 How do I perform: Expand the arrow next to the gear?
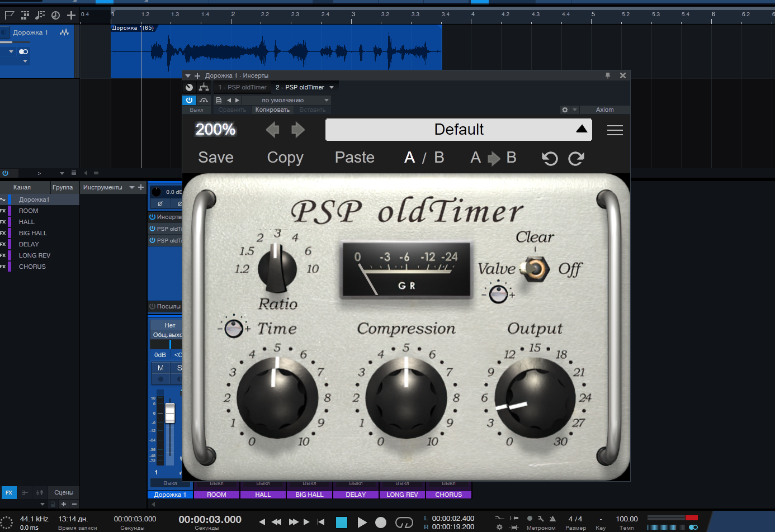[x=574, y=110]
